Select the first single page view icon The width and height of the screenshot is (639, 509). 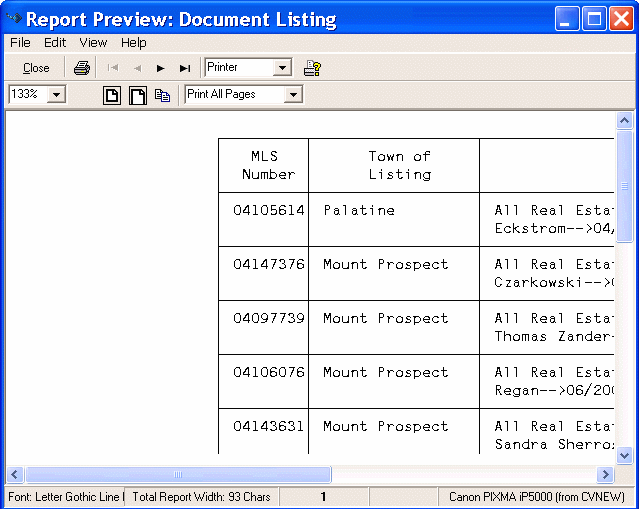point(112,95)
